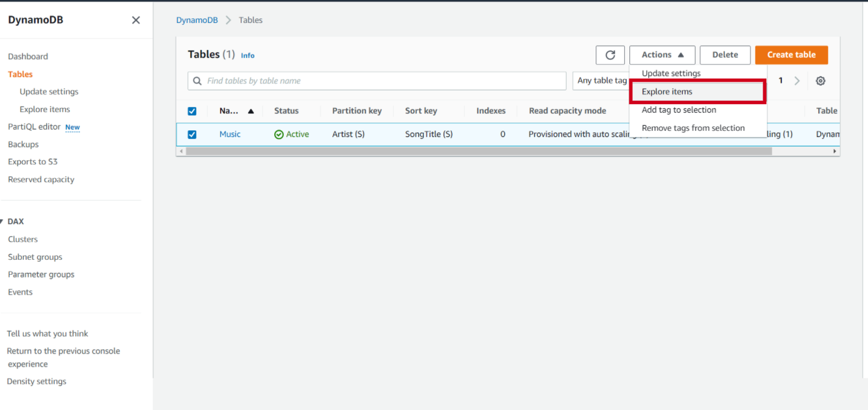The image size is (868, 410).
Task: Open the Tables sidebar item
Action: [21, 74]
